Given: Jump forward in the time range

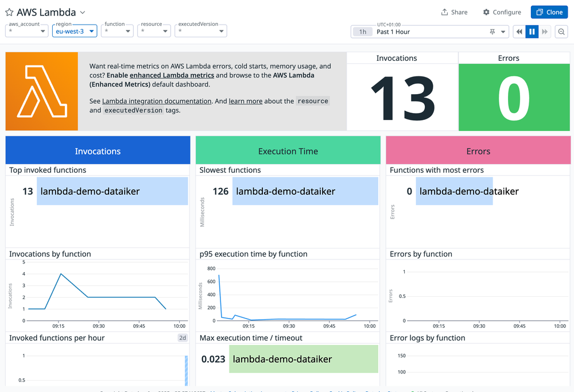Looking at the screenshot, I should pyautogui.click(x=546, y=32).
